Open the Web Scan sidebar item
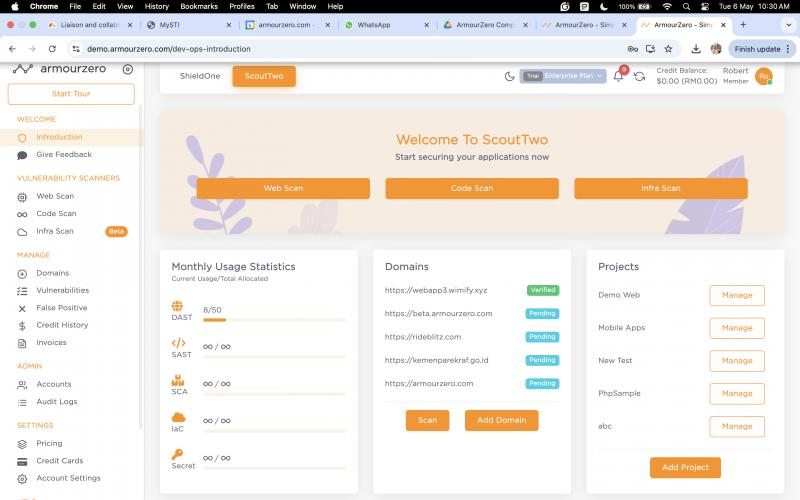Viewport: 800px width, 500px height. pyautogui.click(x=55, y=196)
